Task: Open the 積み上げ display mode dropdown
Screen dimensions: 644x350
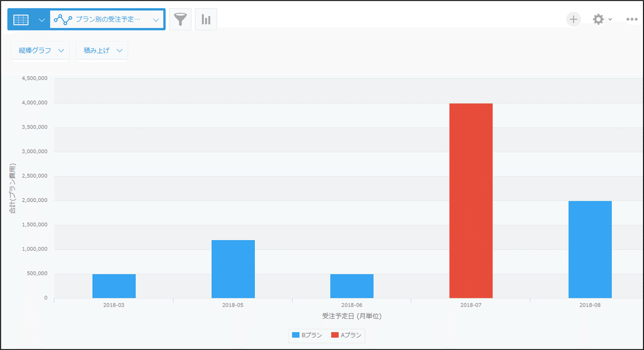Action: [102, 50]
